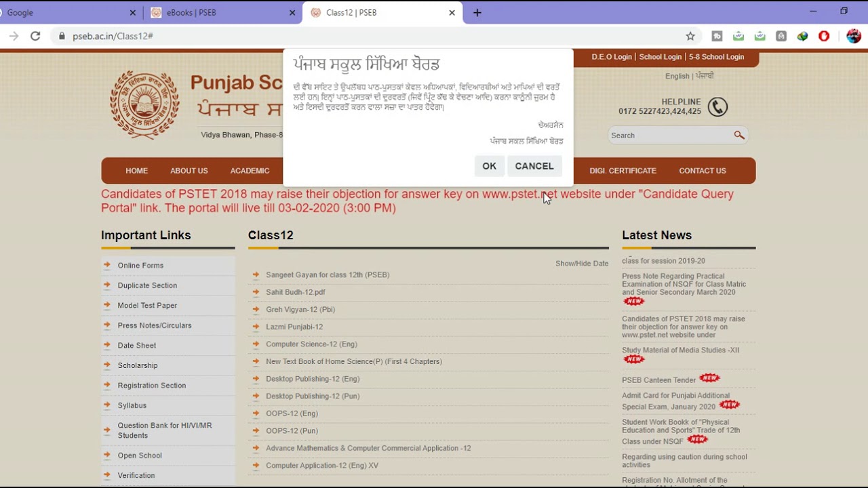The height and width of the screenshot is (488, 868).
Task: Open New Text Book of Home Science(P)
Action: pos(354,361)
